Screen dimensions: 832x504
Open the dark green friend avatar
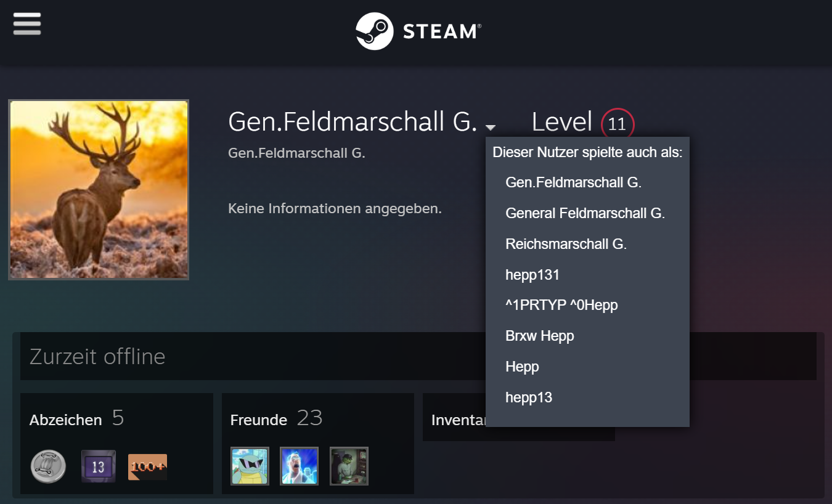pos(349,466)
